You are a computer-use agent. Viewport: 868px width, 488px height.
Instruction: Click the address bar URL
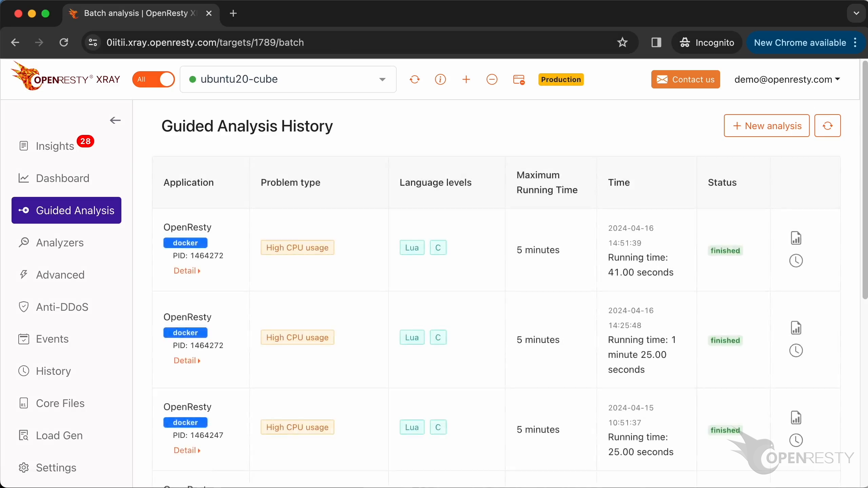(x=205, y=42)
